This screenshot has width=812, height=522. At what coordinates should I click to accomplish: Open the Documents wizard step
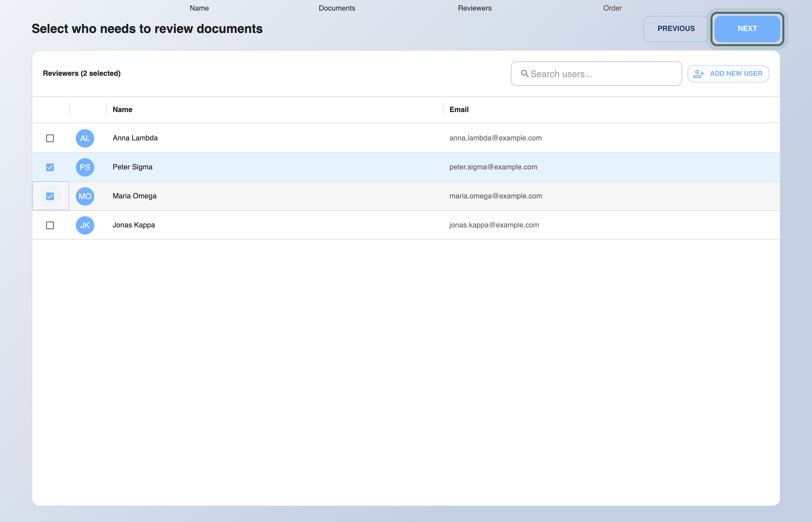(337, 8)
